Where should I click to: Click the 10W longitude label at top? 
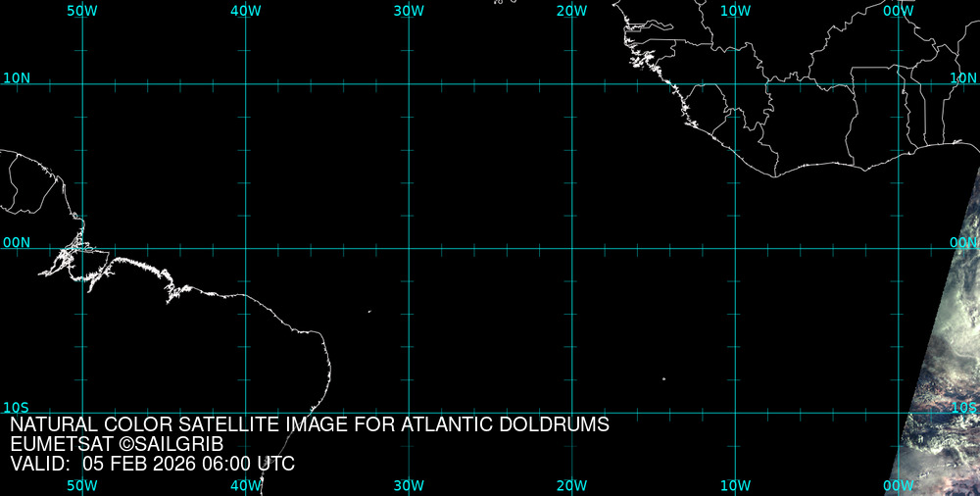click(x=735, y=10)
